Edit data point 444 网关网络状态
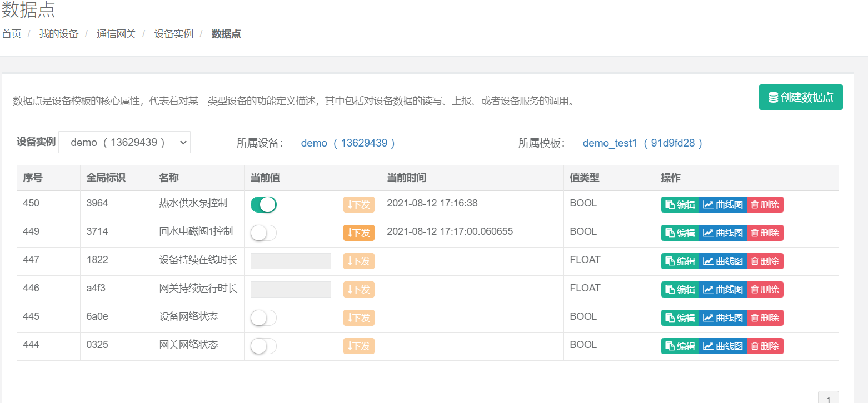 680,346
